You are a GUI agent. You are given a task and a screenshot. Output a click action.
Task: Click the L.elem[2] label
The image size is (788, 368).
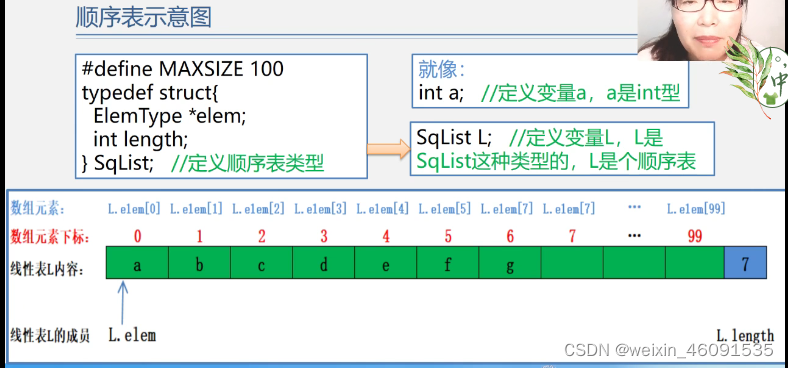coord(258,209)
